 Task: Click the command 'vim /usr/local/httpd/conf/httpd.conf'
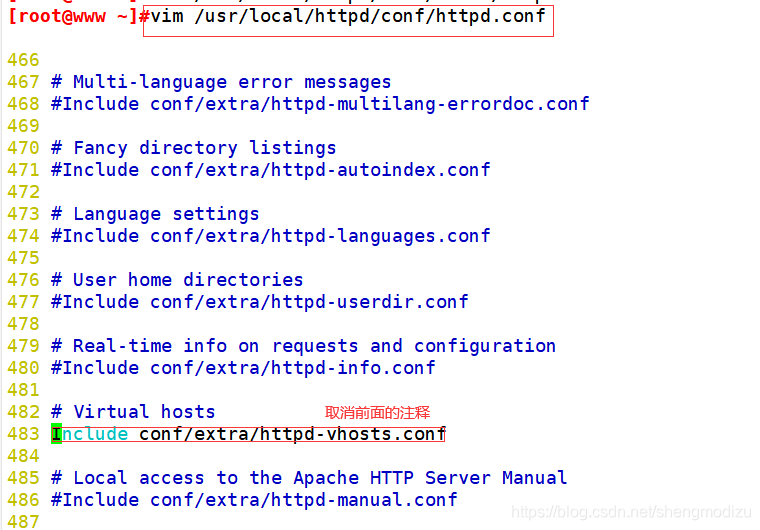tap(348, 16)
